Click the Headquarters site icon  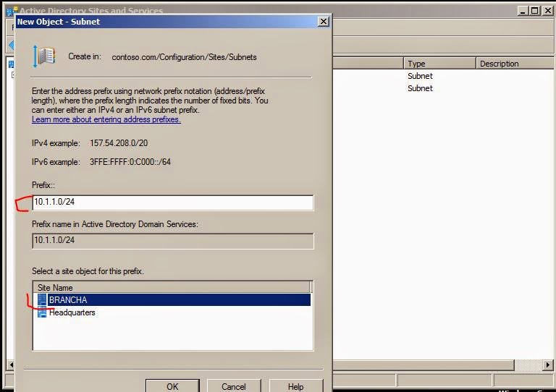(42, 312)
